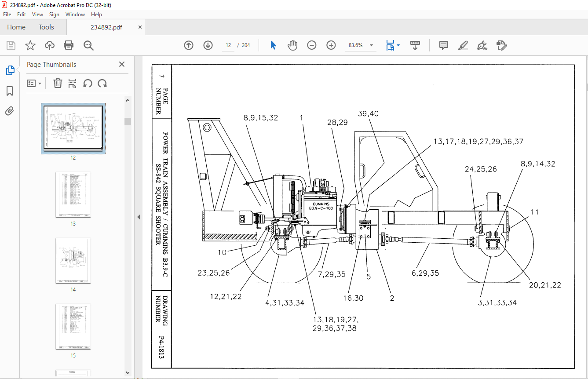Open the Sign document tool
The image size is (588, 379).
pyautogui.click(x=482, y=45)
